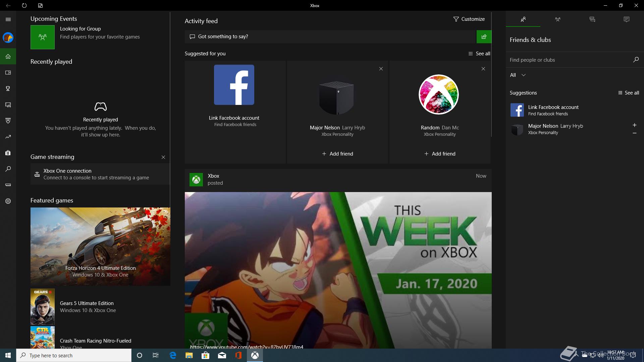Screen dimensions: 644x362
Task: Dismiss the Major Nelson suggestion card
Action: pos(381,69)
